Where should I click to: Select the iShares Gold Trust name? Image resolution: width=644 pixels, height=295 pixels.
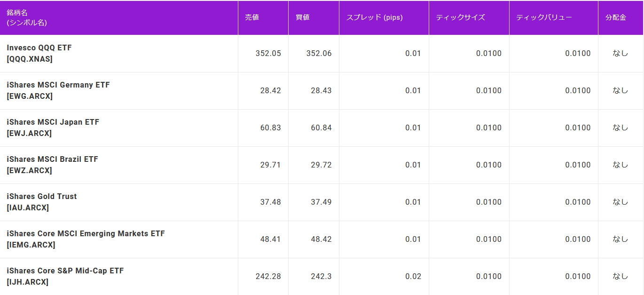pos(41,196)
